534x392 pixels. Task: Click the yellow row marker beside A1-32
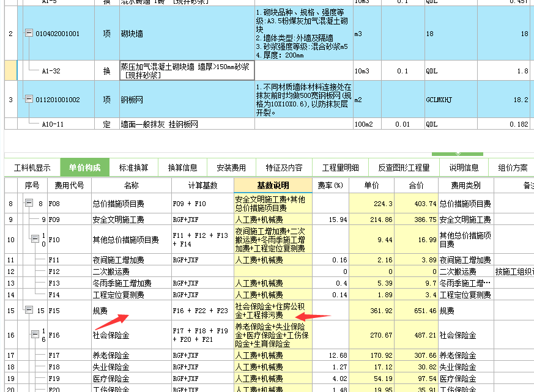10,71
